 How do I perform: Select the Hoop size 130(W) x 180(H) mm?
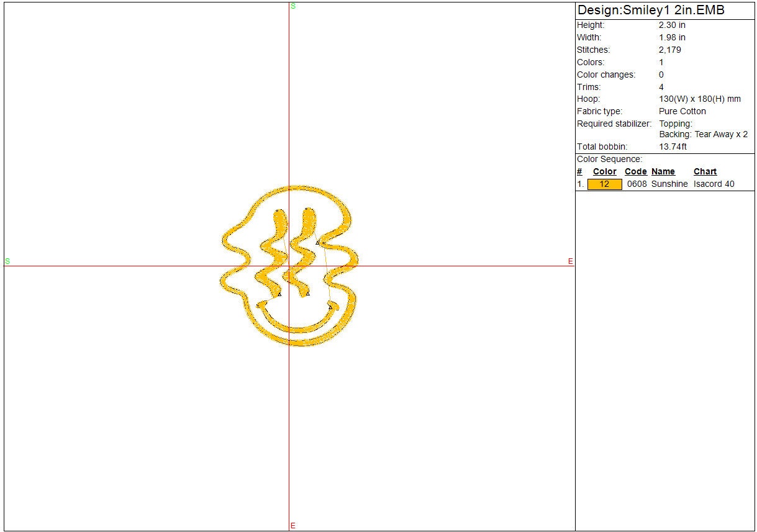pyautogui.click(x=699, y=99)
